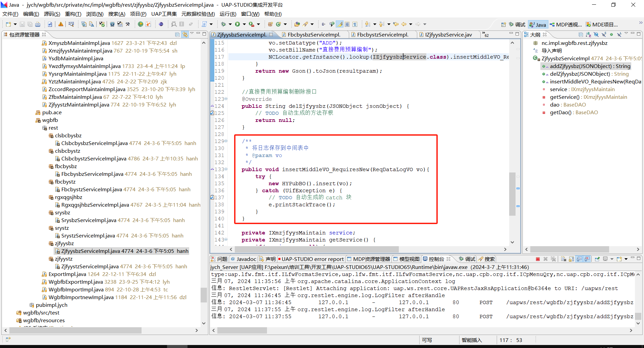
Task: Click the New Java Package toolbar icon
Action: [270, 24]
